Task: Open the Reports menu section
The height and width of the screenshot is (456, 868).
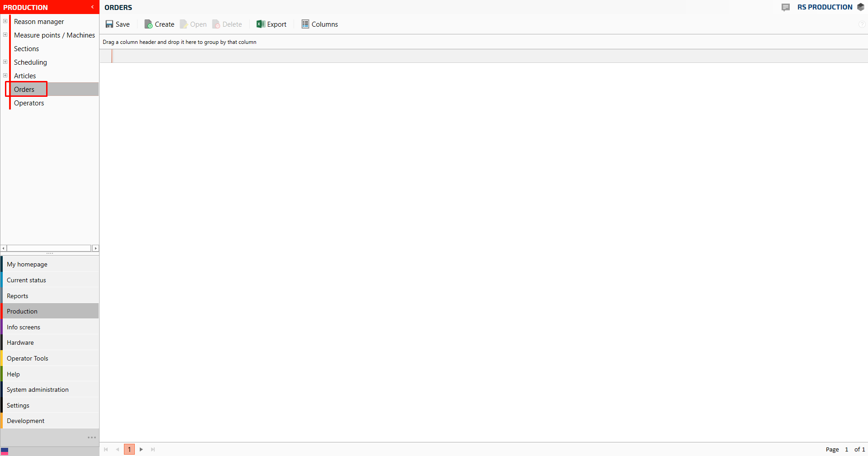Action: click(x=18, y=296)
